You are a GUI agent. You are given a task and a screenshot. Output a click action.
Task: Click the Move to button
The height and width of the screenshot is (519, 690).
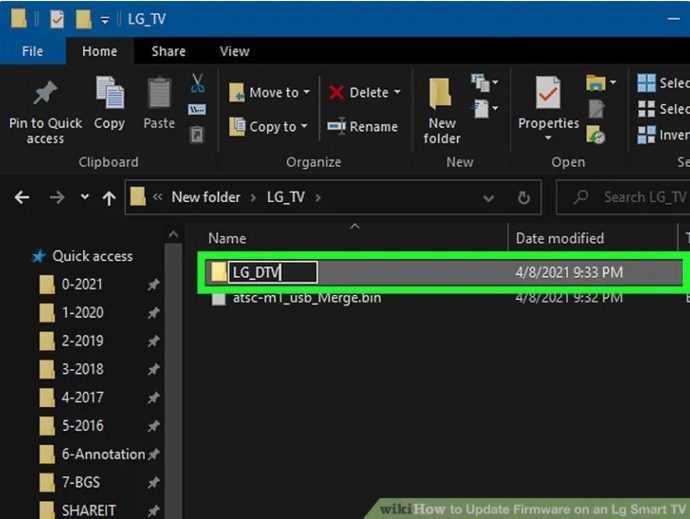[x=269, y=92]
